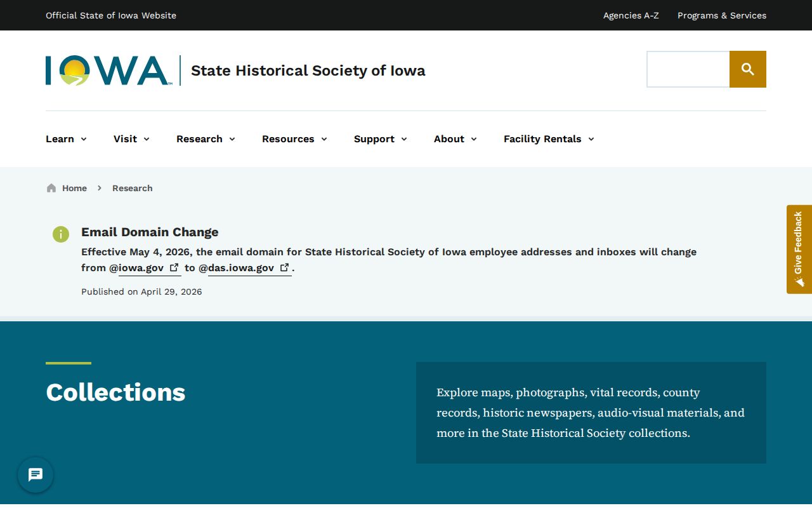Go to Home in the breadcrumb
The height and width of the screenshot is (508, 812).
74,188
